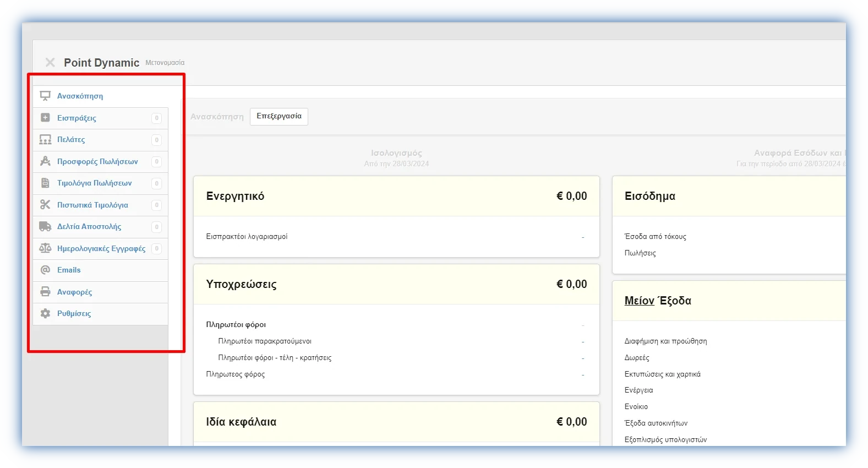Click the Ανασκόπηση presentation screen icon
The image size is (868, 468).
45,96
